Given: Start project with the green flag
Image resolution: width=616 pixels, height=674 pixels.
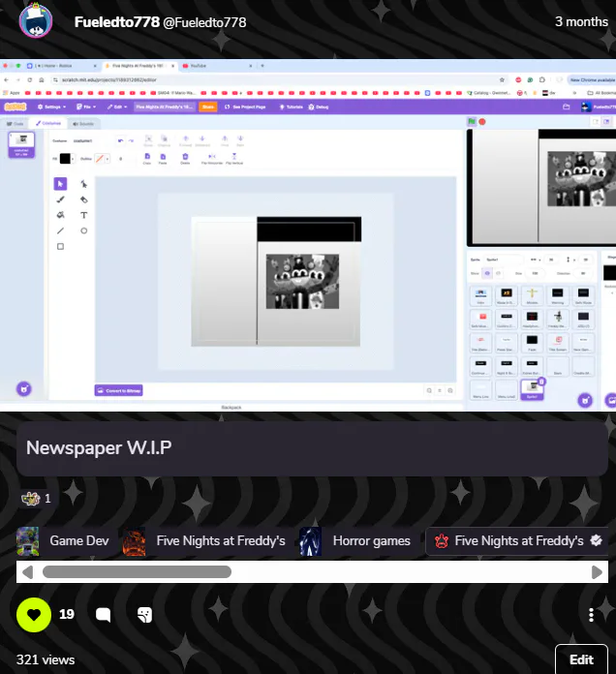Looking at the screenshot, I should tap(472, 122).
